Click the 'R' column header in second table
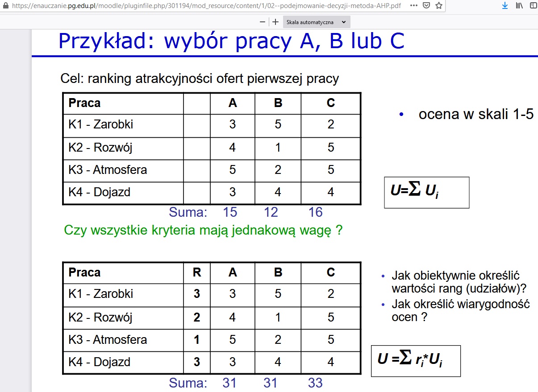Screen dimensions: 538x392 (197, 272)
